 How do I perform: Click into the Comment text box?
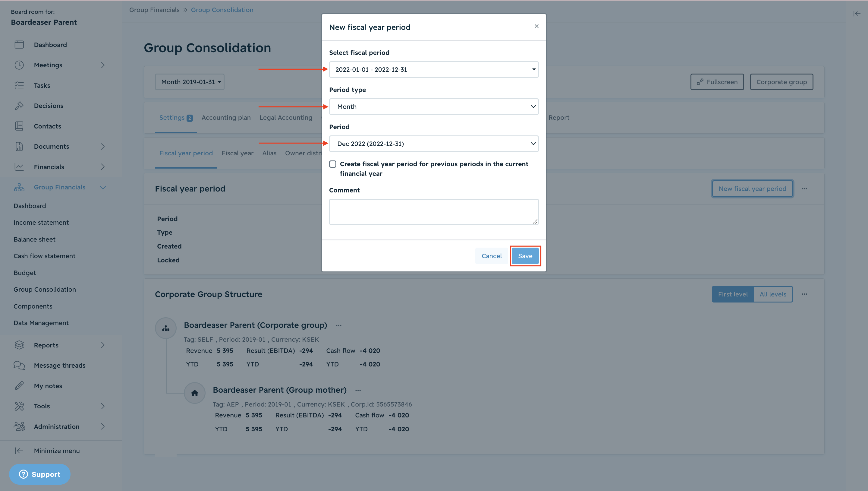tap(434, 212)
